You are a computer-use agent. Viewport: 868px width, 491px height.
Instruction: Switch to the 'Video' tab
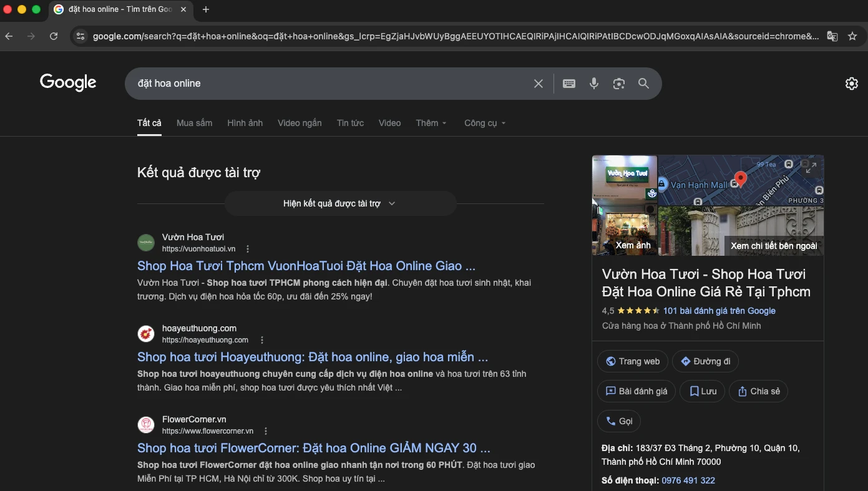[x=390, y=123]
